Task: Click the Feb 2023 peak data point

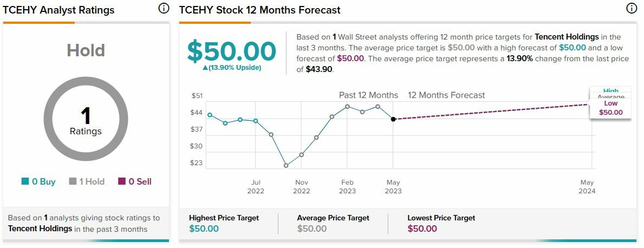Action: pyautogui.click(x=347, y=107)
